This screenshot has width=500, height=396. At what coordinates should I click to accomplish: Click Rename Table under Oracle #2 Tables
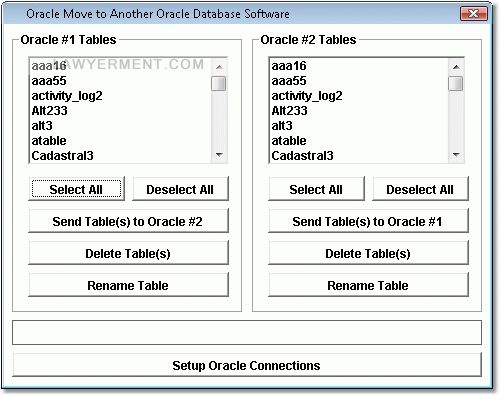(x=368, y=285)
